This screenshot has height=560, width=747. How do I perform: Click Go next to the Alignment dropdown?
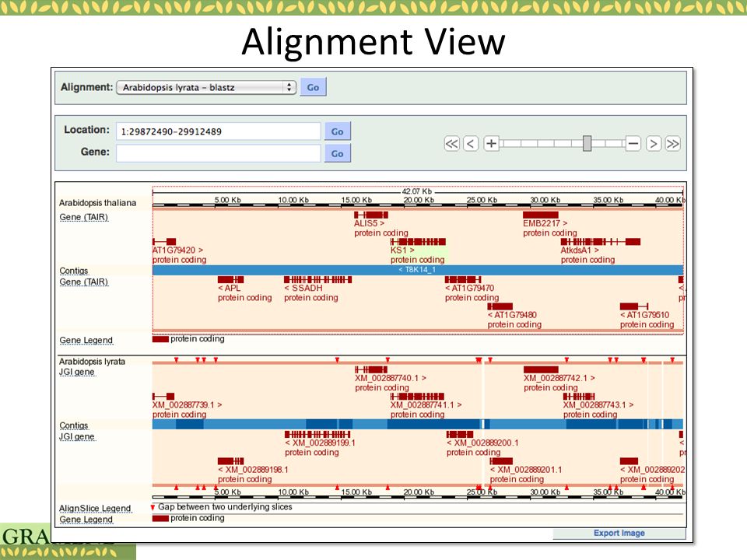coord(313,87)
